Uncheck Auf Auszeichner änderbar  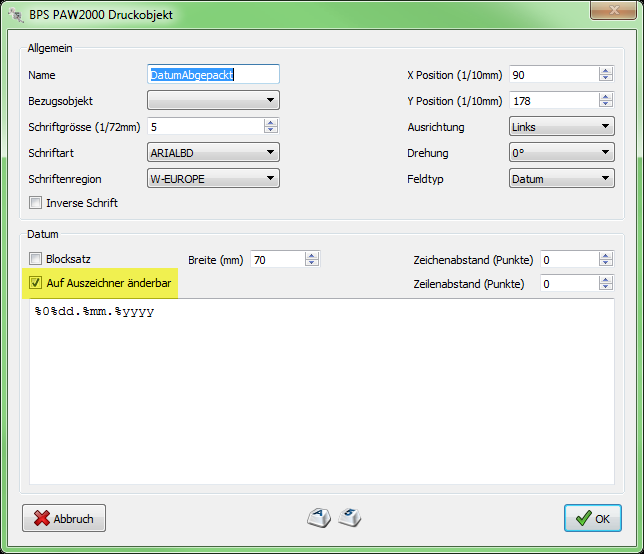[x=37, y=284]
